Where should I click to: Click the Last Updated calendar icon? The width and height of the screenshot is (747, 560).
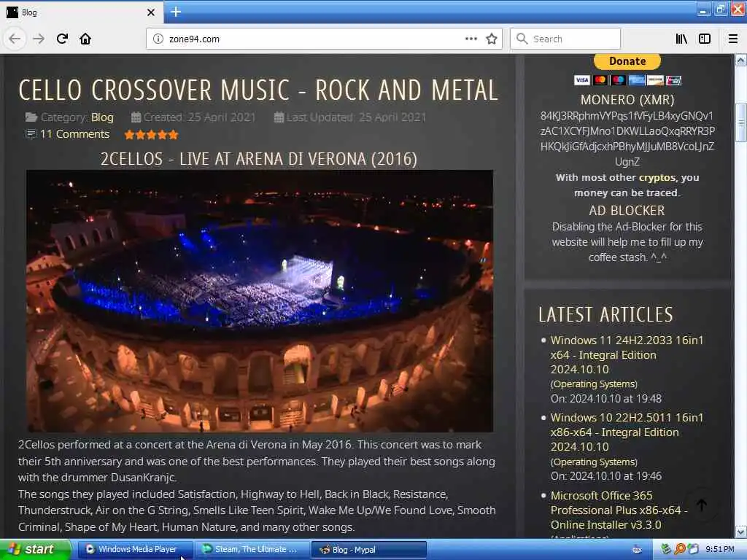click(279, 117)
